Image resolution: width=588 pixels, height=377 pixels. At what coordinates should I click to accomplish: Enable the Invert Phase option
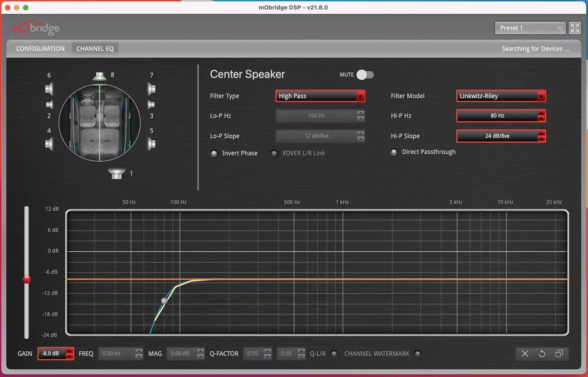coord(214,154)
